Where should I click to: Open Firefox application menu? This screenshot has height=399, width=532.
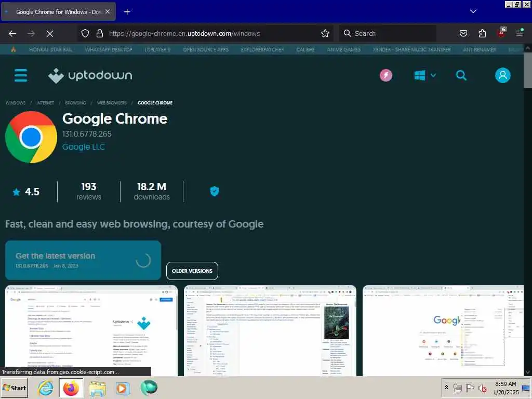tap(520, 33)
